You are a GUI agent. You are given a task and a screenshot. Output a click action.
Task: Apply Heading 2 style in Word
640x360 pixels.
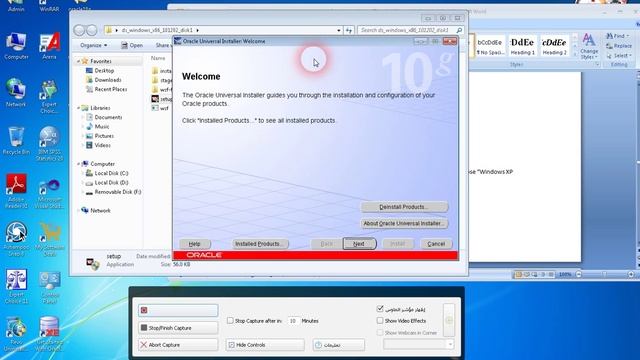tap(554, 46)
